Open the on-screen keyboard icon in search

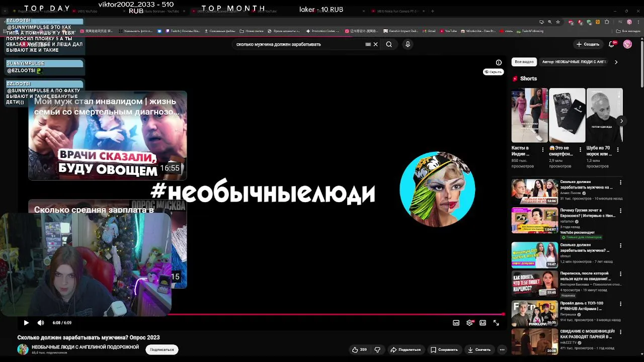click(x=368, y=44)
